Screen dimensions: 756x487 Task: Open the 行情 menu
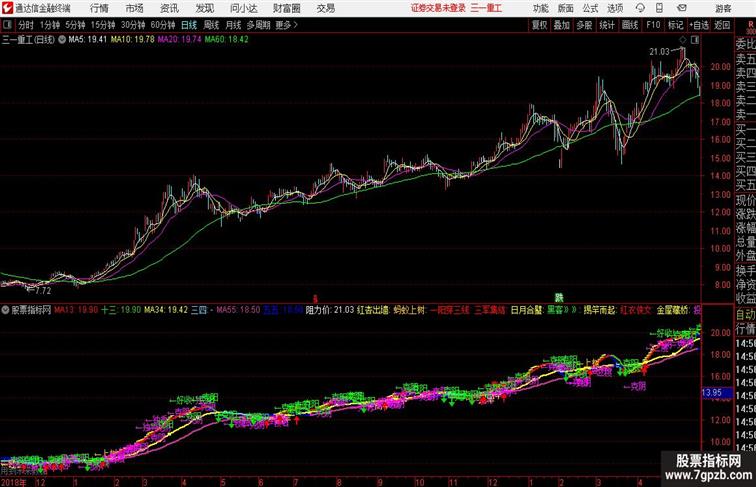(x=99, y=8)
